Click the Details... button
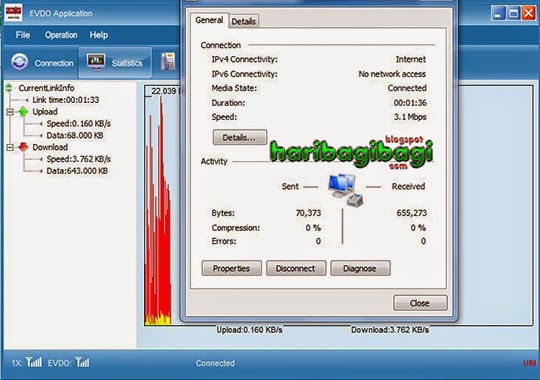 click(x=240, y=137)
